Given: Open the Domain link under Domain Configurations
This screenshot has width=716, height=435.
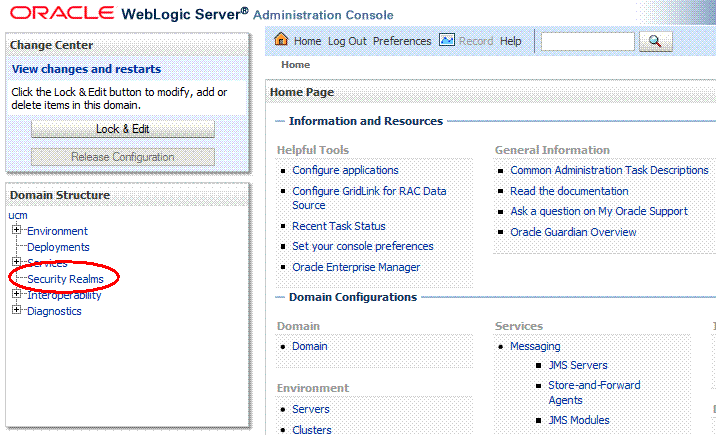Looking at the screenshot, I should click(x=310, y=346).
